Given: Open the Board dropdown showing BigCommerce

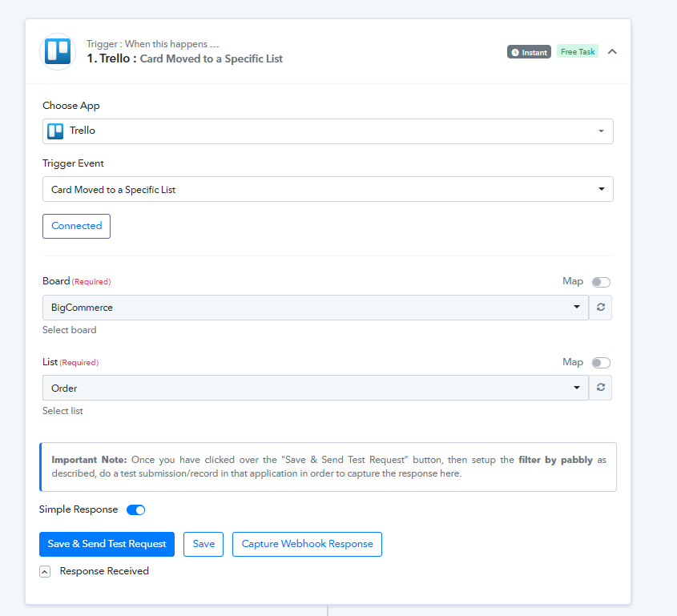Looking at the screenshot, I should click(316, 308).
